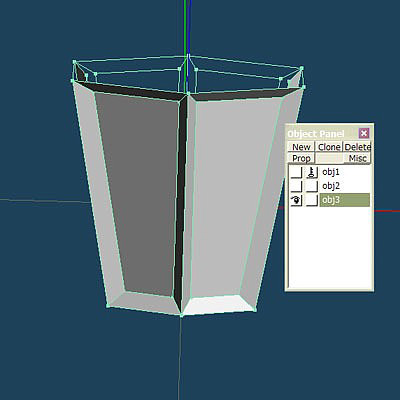Delete the selected object

tap(357, 147)
